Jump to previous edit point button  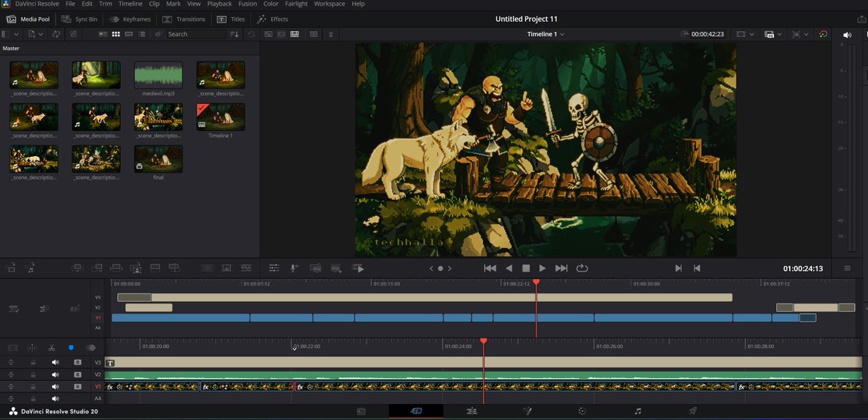(697, 268)
